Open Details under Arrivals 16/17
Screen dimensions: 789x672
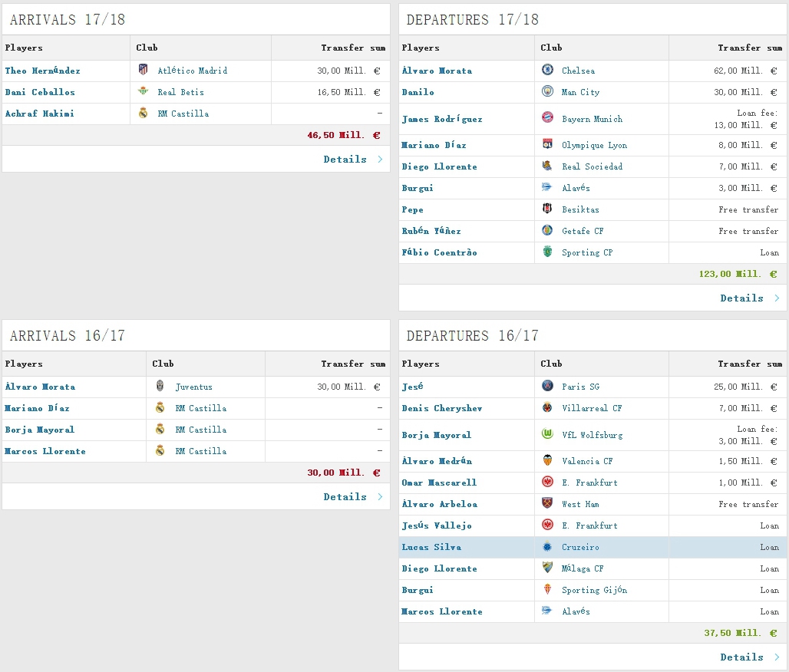tap(345, 497)
